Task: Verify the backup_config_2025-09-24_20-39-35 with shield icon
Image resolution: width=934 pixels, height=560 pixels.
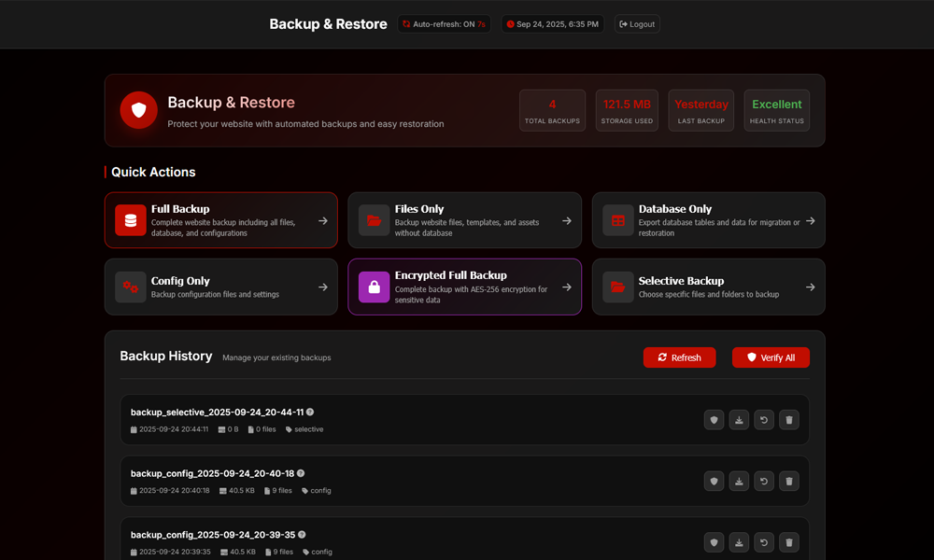Action: (714, 541)
